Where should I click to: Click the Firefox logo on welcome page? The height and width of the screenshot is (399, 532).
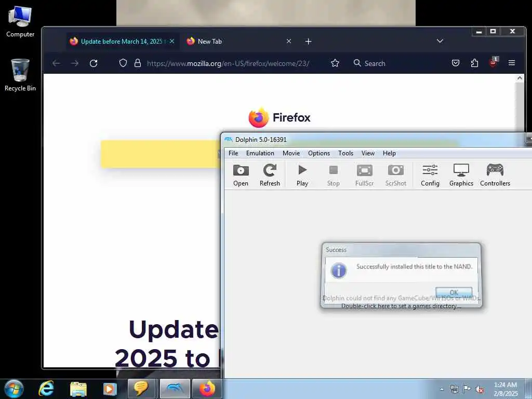point(280,117)
